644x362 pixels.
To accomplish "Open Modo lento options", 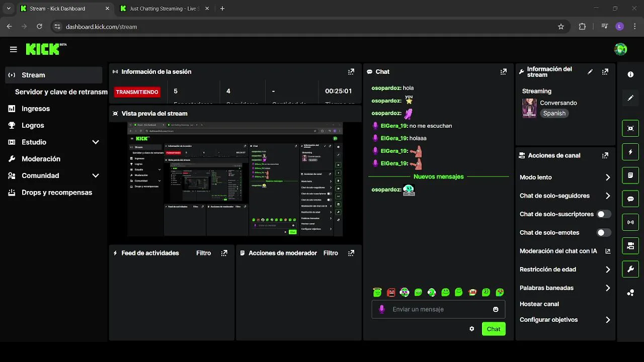I will click(565, 177).
